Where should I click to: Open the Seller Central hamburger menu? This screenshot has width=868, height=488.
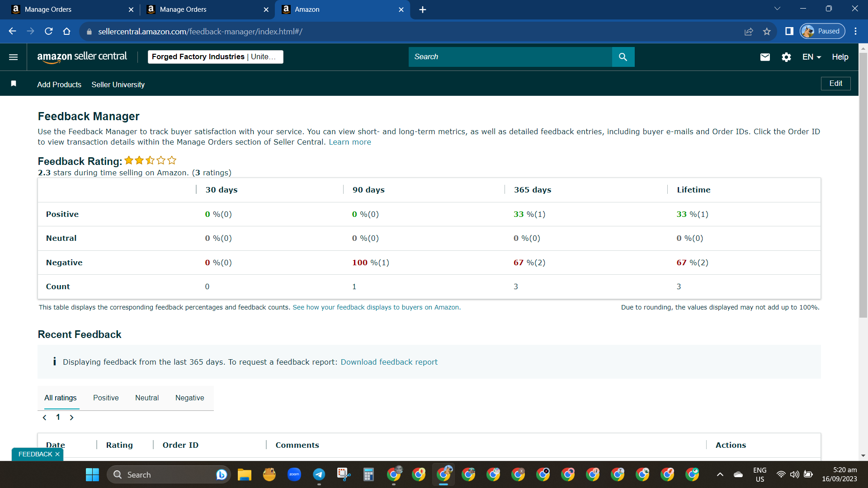click(13, 57)
